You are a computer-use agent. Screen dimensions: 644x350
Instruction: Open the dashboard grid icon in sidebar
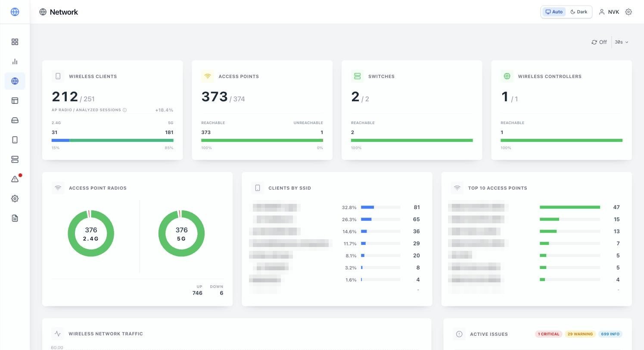click(15, 42)
